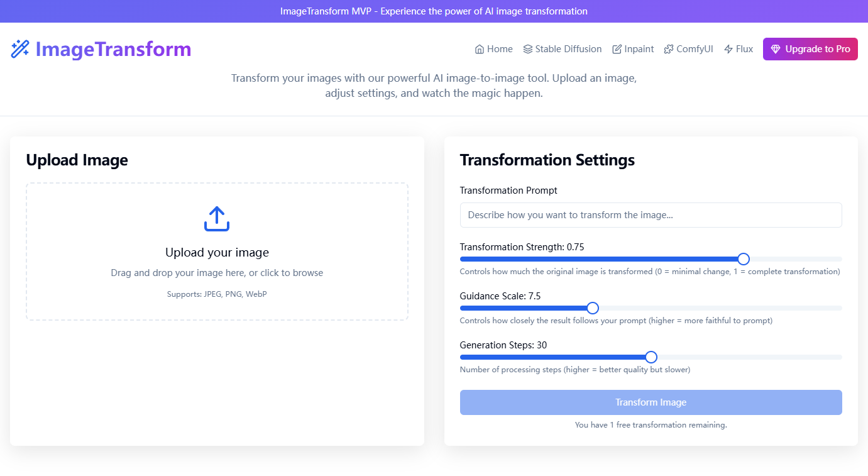Select the Inpaint pencil icon
The height and width of the screenshot is (476, 868).
click(617, 48)
